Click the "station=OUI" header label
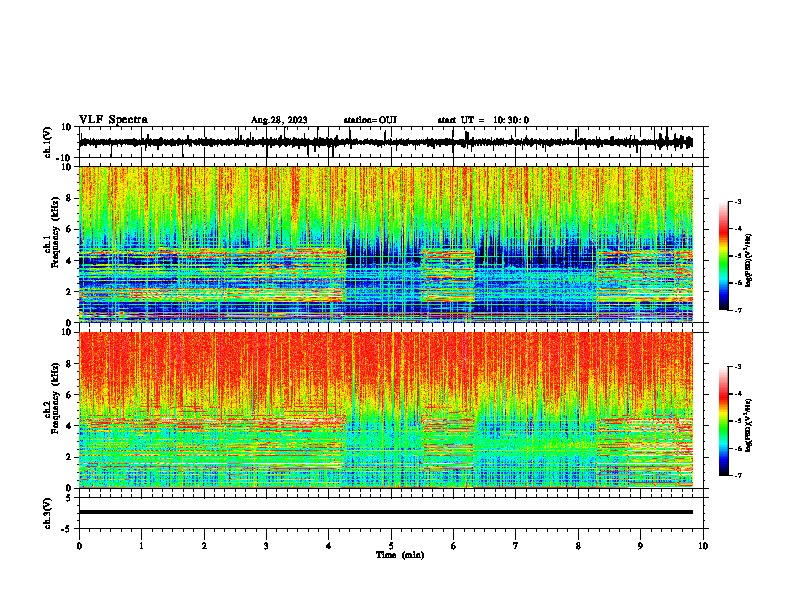792x612 pixels. (370, 120)
